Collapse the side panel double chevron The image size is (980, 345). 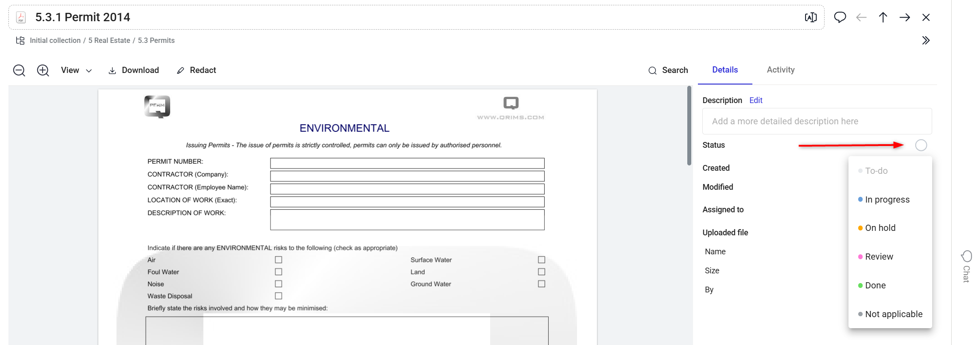click(926, 41)
